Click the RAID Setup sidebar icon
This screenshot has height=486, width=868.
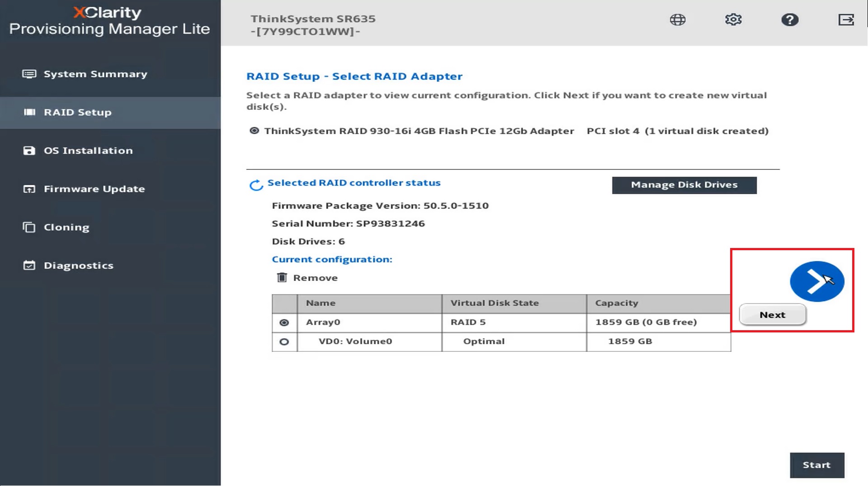click(x=29, y=112)
